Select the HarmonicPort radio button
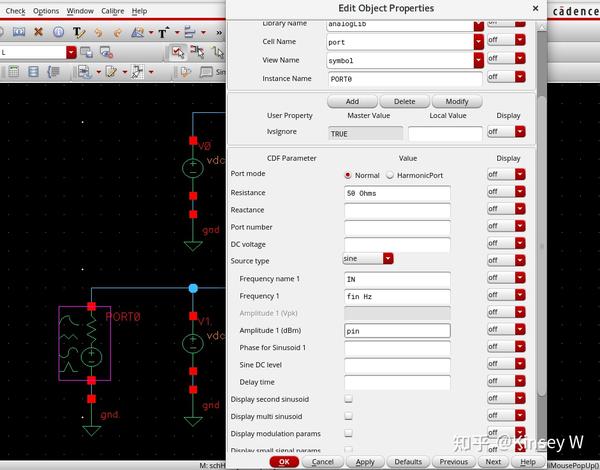The image size is (600, 470). 390,175
